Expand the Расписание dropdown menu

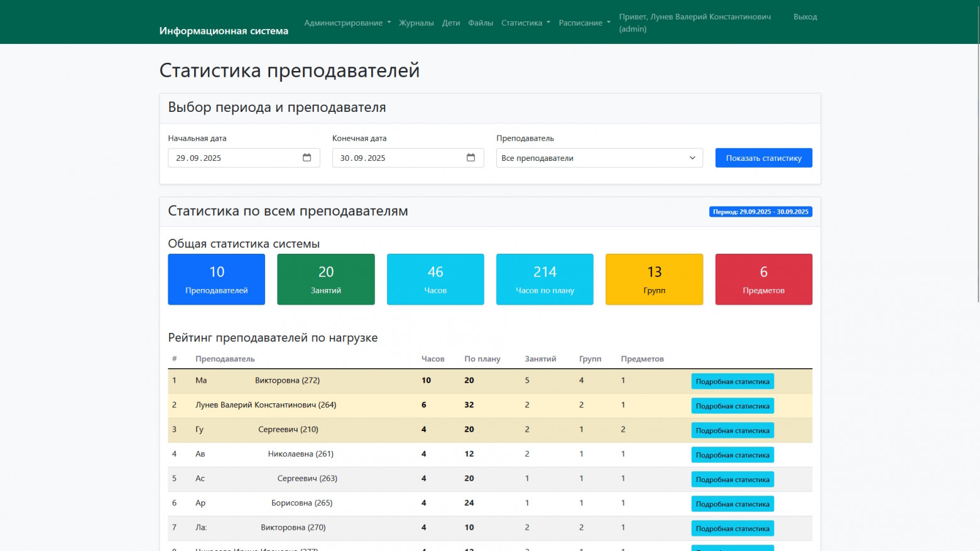[x=584, y=22]
